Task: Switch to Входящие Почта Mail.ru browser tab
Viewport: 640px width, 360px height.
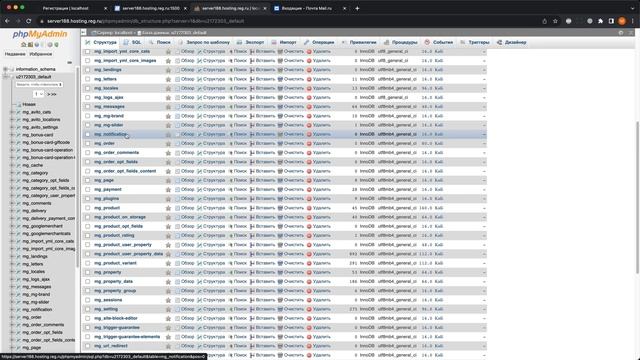Action: click(x=307, y=8)
